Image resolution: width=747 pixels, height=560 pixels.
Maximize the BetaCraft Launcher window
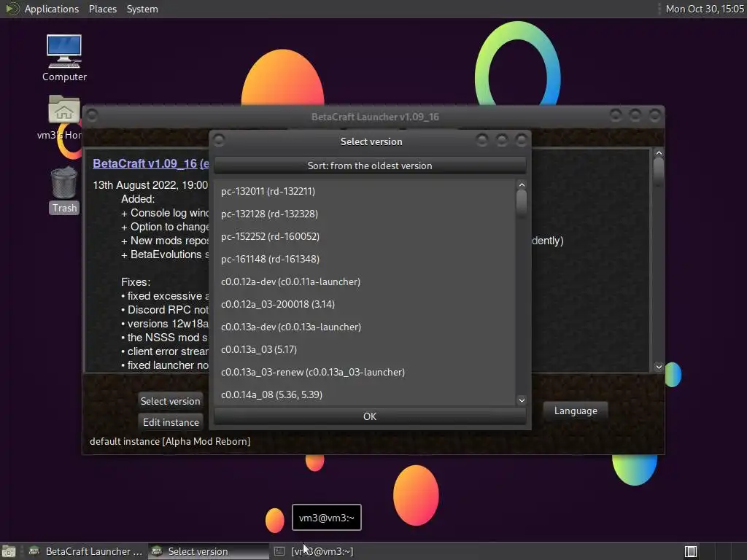click(x=635, y=114)
